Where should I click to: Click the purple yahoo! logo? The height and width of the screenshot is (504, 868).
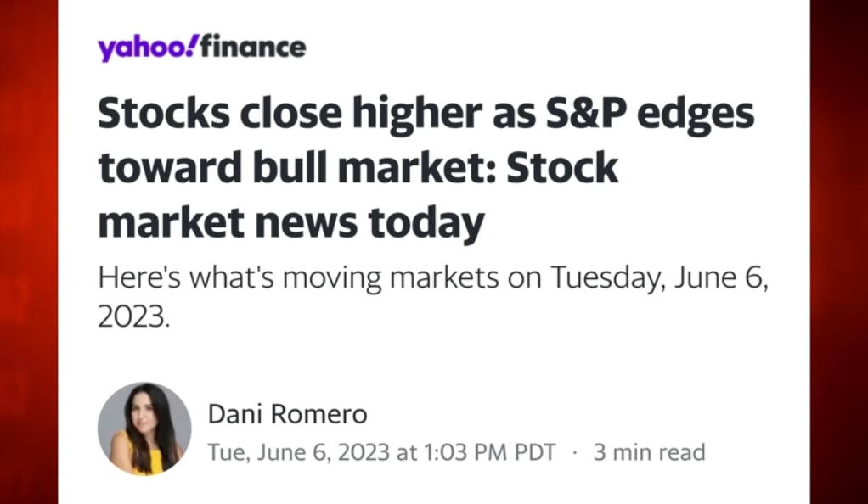pos(147,48)
